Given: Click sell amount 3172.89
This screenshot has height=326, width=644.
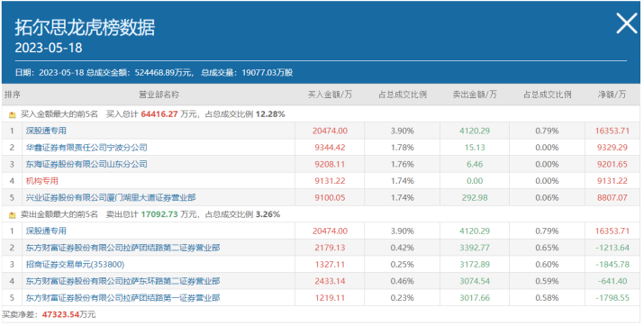Looking at the screenshot, I should coord(475,265).
